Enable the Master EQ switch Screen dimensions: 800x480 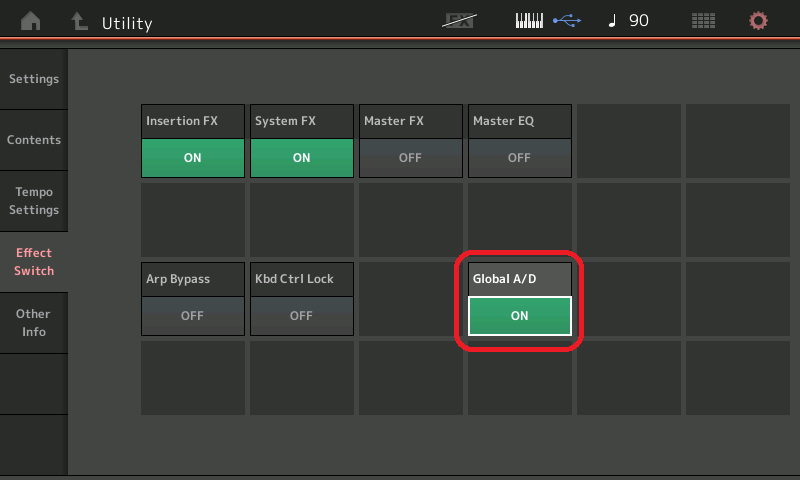click(x=519, y=158)
